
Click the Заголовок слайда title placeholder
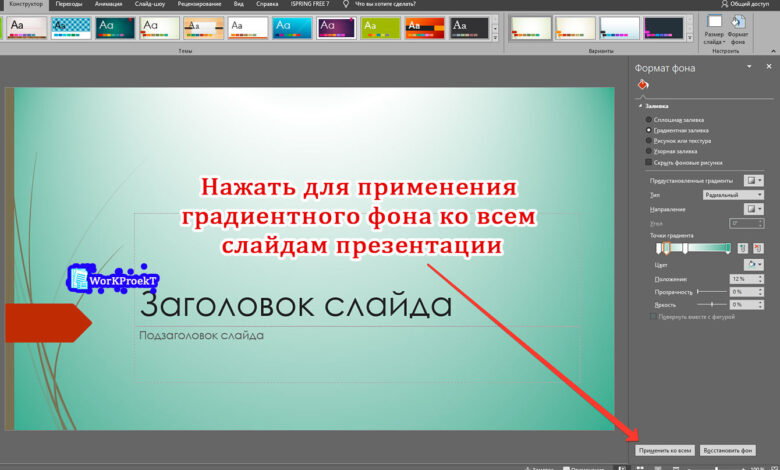point(295,304)
